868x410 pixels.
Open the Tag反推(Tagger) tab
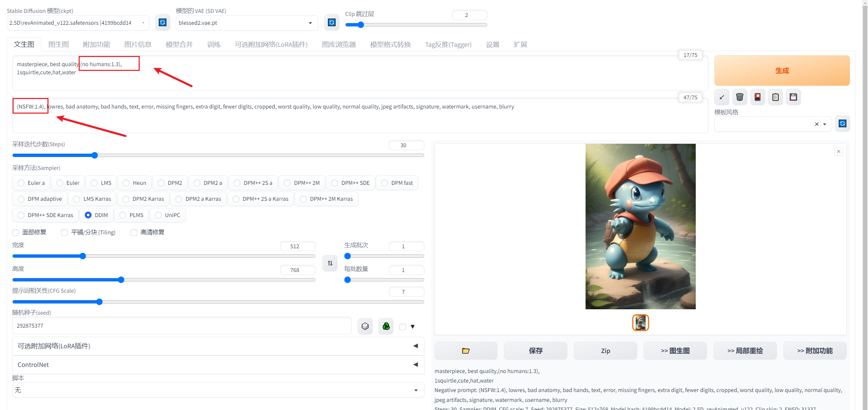click(x=448, y=44)
